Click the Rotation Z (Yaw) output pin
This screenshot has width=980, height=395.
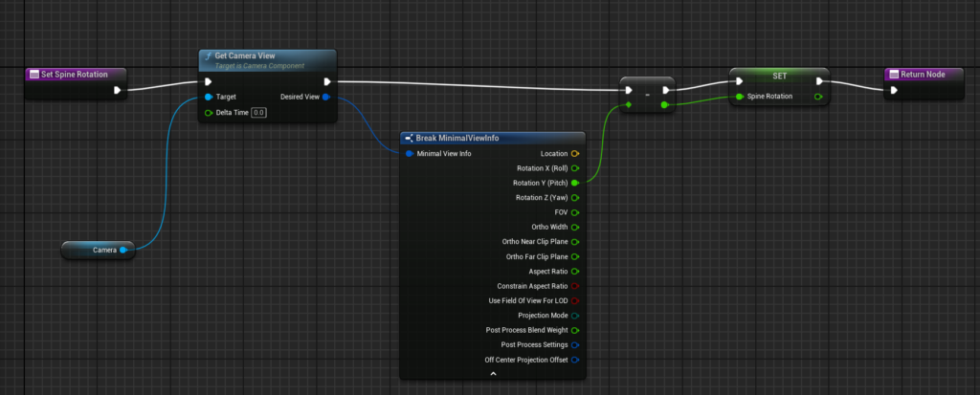click(575, 197)
